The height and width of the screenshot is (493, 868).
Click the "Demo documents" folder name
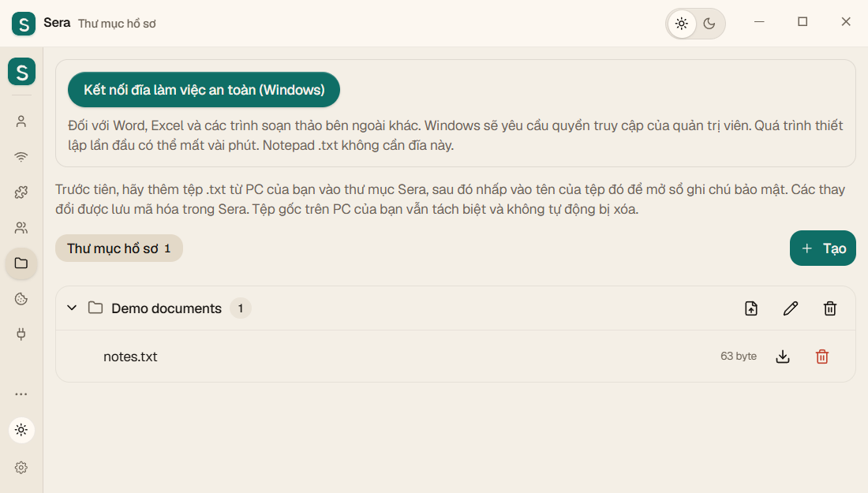pos(166,308)
